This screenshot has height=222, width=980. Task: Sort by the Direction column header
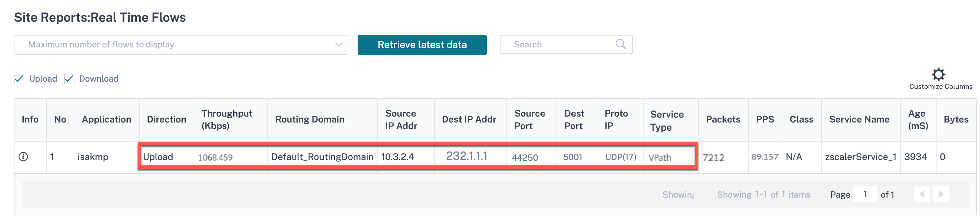click(167, 119)
